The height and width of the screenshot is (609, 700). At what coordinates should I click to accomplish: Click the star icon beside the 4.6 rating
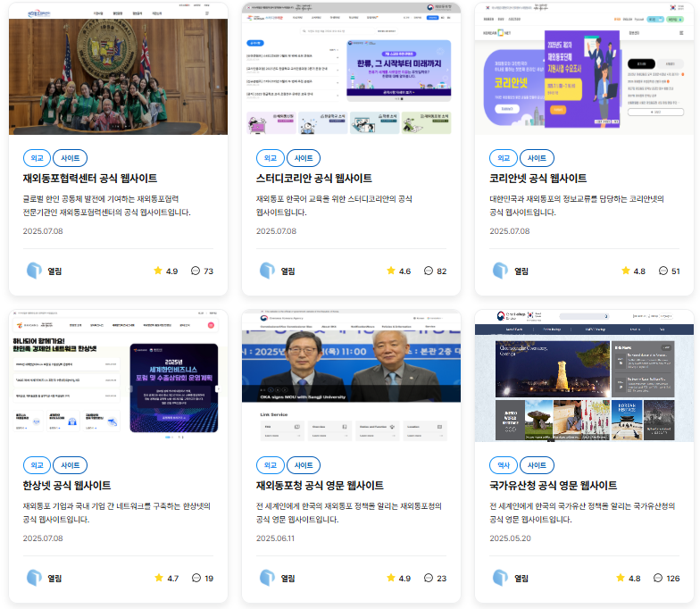click(x=391, y=271)
